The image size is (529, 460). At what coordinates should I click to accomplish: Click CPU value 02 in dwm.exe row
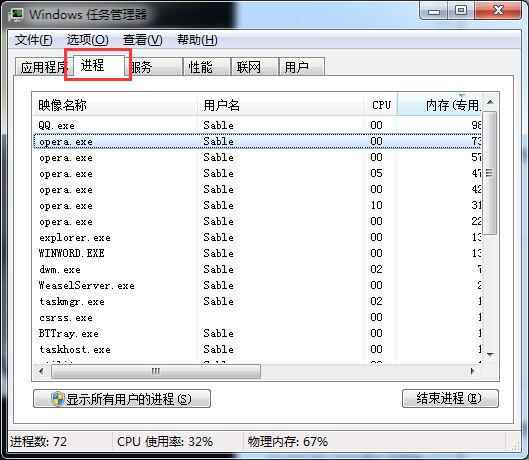[x=376, y=270]
